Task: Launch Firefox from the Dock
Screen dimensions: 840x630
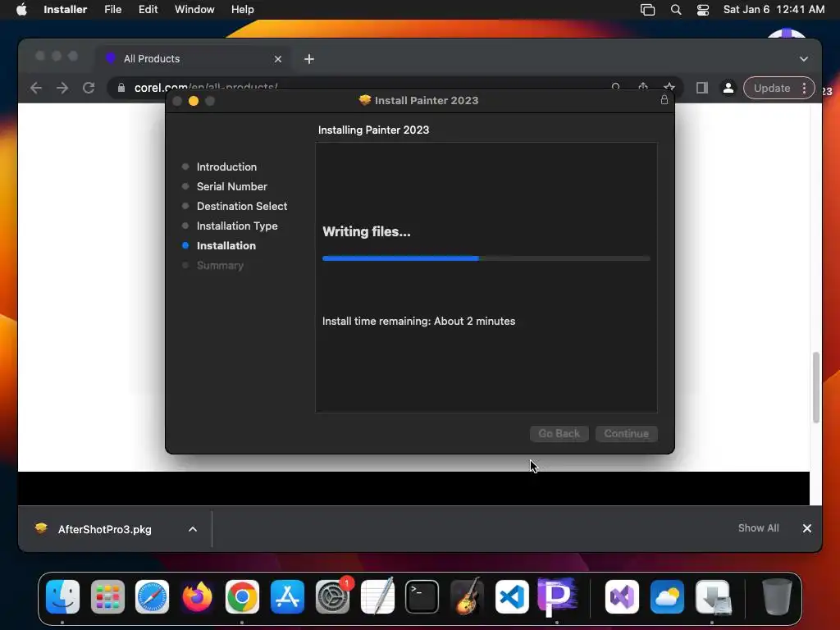Action: [197, 597]
